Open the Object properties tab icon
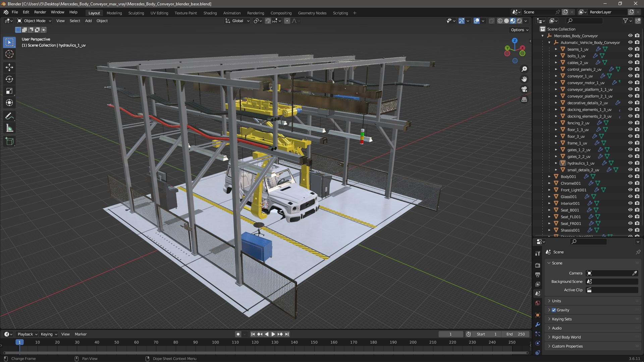Screen dimensions: 644x362 click(x=538, y=315)
